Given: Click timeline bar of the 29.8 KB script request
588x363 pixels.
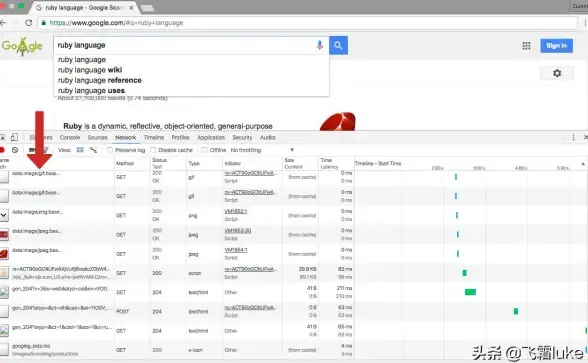Looking at the screenshot, I should click(465, 273).
